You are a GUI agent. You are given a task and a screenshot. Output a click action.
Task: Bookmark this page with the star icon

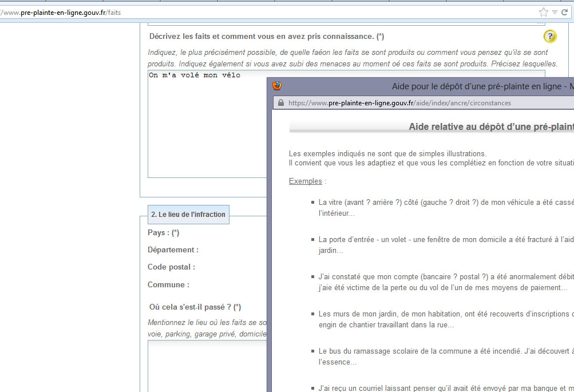pyautogui.click(x=543, y=12)
